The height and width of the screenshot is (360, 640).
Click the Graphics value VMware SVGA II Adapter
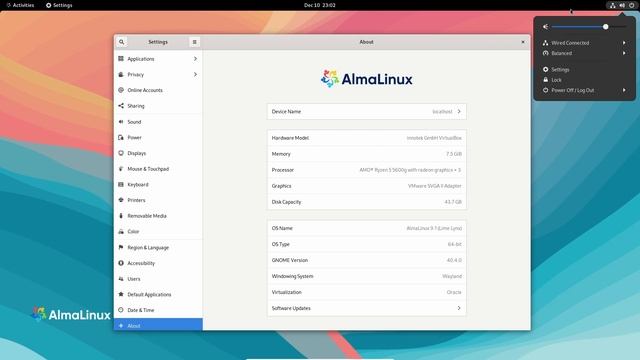click(x=435, y=186)
